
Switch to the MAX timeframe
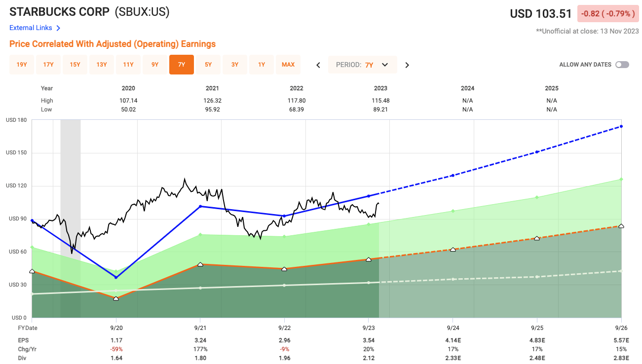click(x=288, y=64)
